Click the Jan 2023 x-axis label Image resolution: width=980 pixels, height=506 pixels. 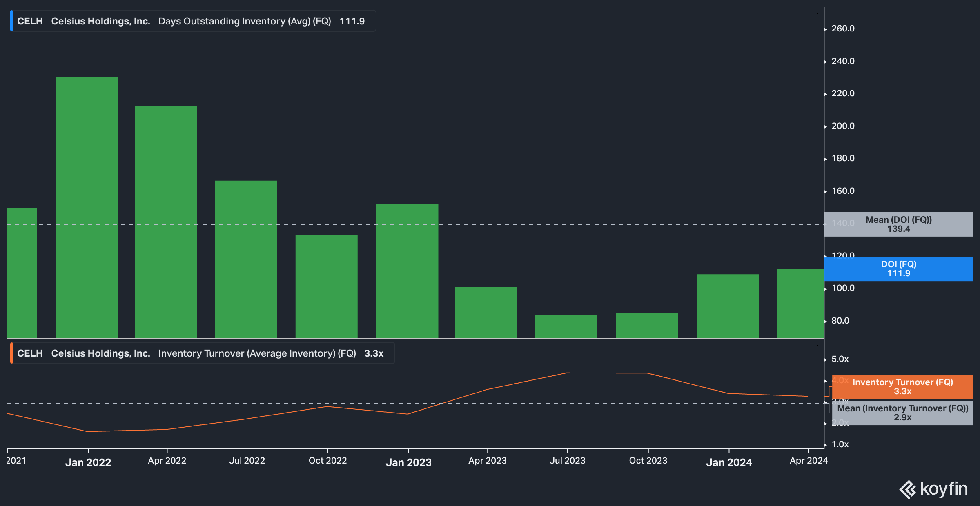409,462
